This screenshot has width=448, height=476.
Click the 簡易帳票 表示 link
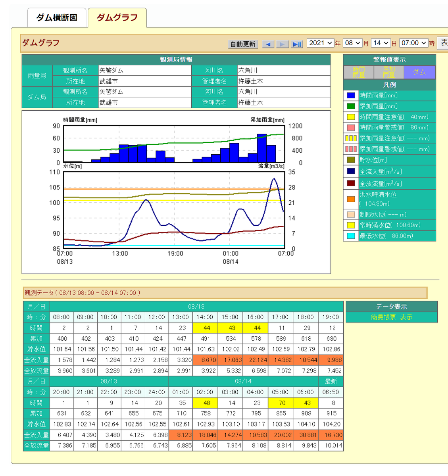click(x=392, y=317)
